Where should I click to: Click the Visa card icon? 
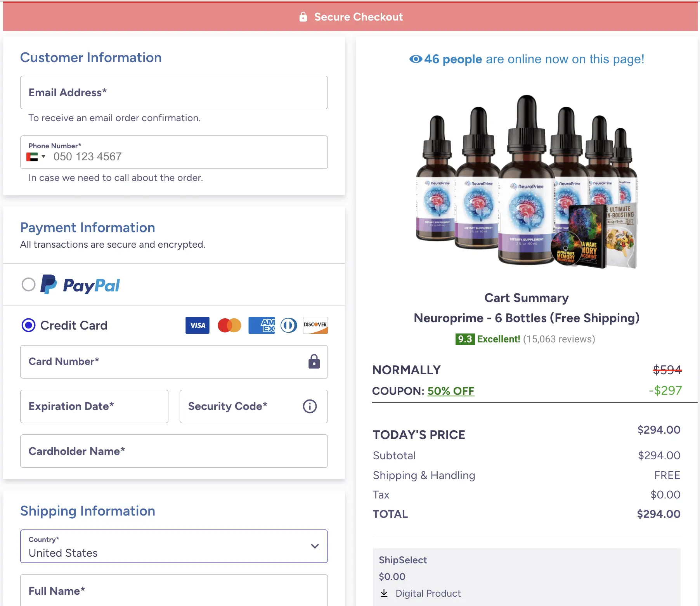[x=198, y=325]
